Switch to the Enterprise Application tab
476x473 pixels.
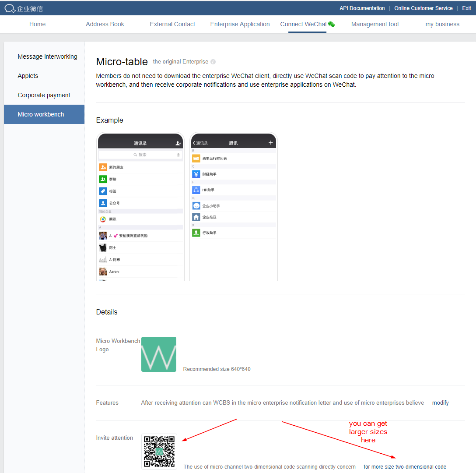coord(240,24)
